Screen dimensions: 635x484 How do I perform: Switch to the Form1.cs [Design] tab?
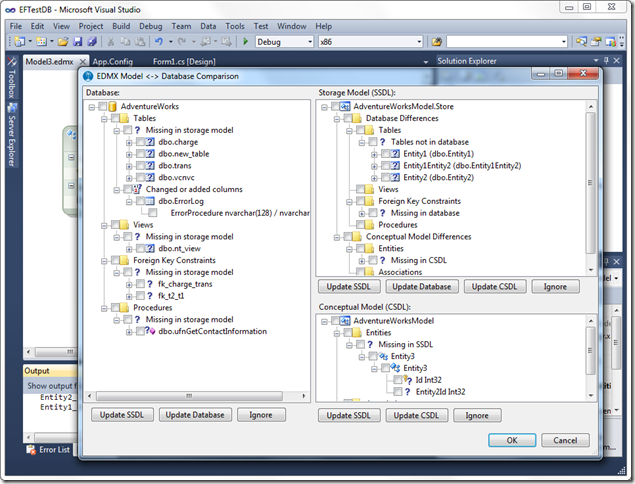(184, 62)
